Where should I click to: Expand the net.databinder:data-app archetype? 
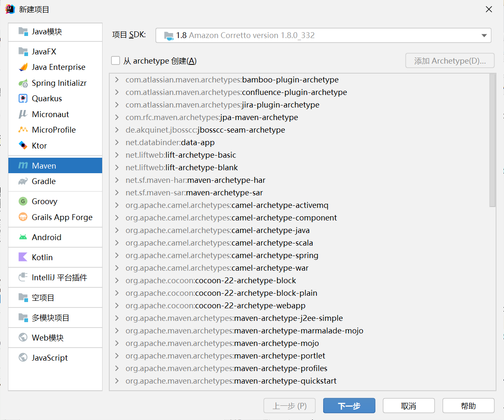tap(117, 142)
